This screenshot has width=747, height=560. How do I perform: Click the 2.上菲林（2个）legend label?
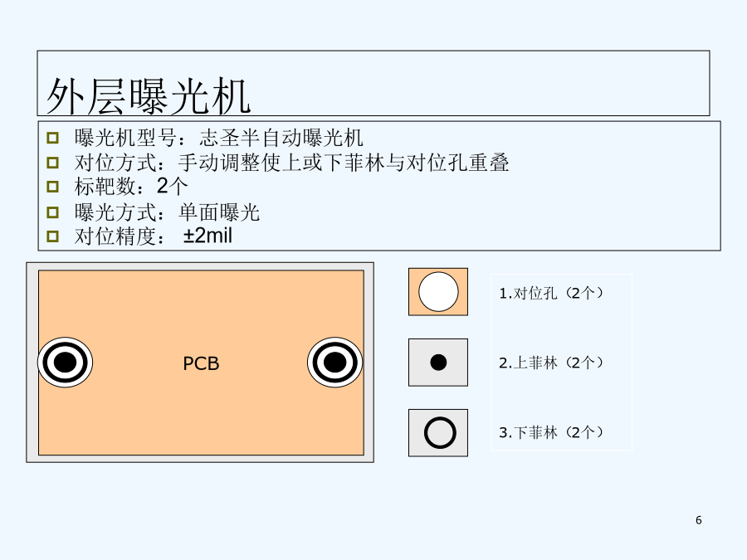pos(551,363)
